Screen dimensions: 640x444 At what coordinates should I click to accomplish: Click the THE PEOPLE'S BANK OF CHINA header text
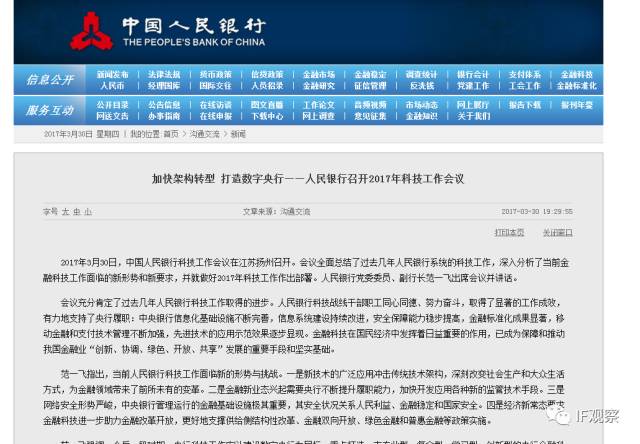tap(194, 42)
